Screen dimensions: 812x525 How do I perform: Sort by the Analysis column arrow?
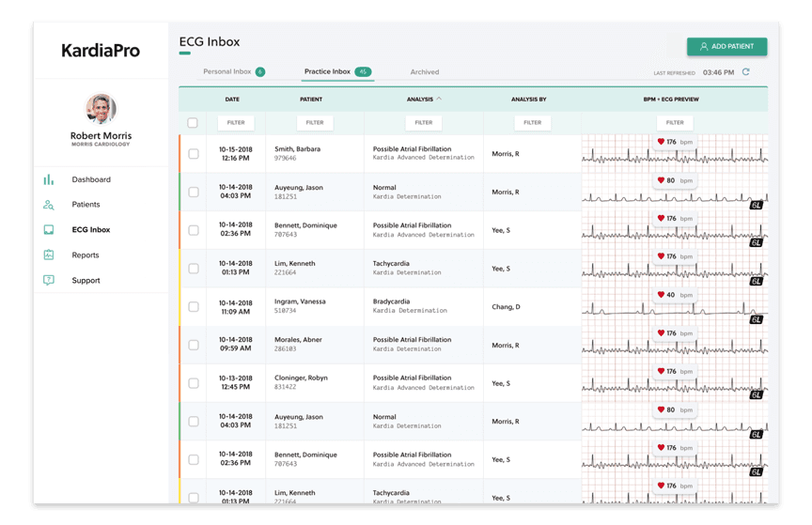[439, 99]
